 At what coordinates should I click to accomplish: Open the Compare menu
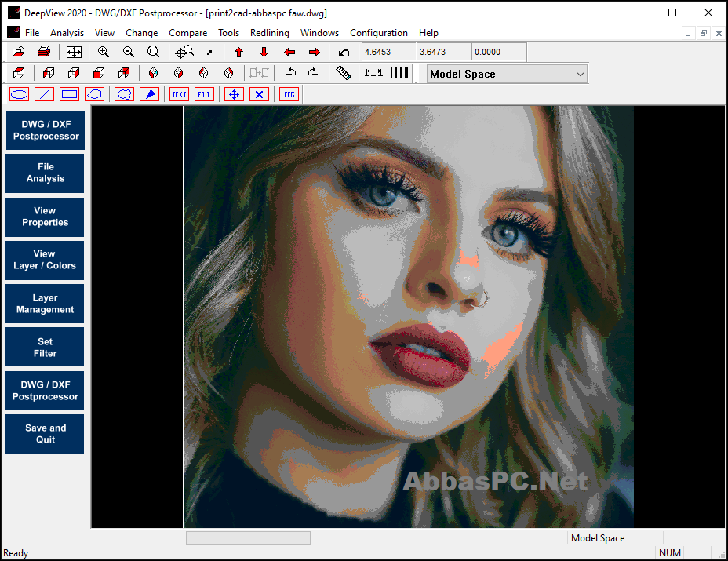coord(187,33)
